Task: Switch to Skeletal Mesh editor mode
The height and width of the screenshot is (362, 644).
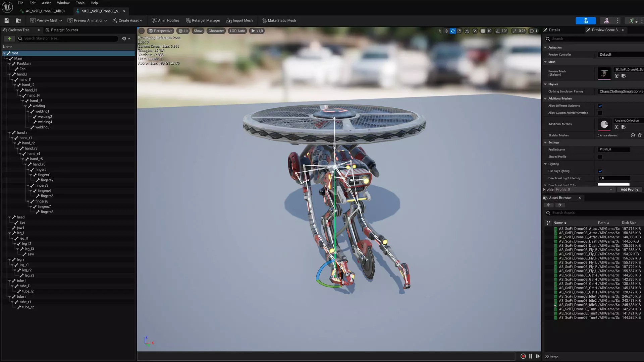Action: [x=606, y=20]
